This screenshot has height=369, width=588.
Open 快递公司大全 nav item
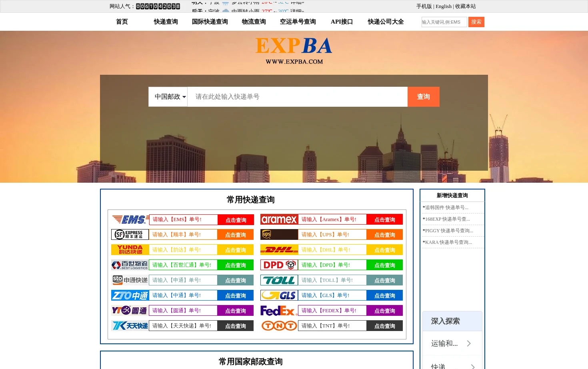386,22
